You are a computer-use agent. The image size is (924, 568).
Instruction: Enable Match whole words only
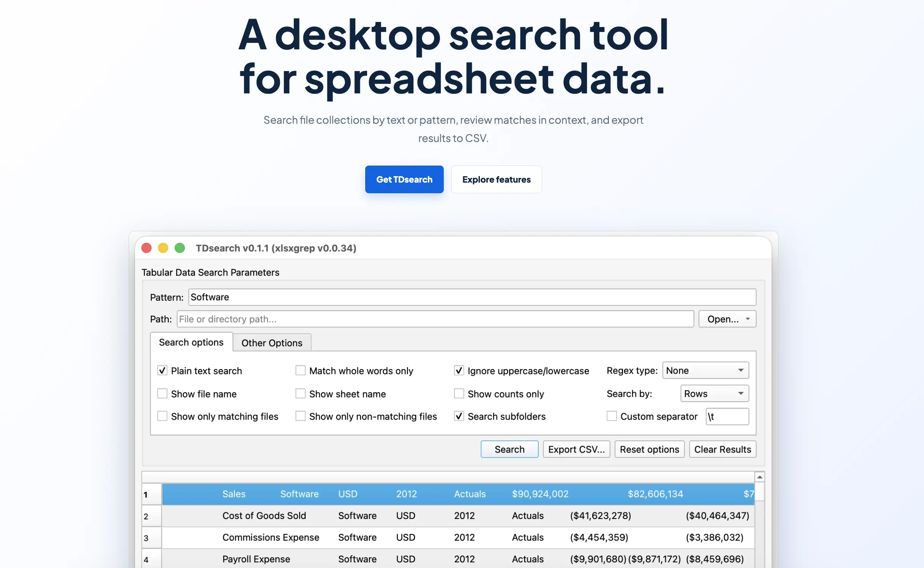pyautogui.click(x=300, y=371)
